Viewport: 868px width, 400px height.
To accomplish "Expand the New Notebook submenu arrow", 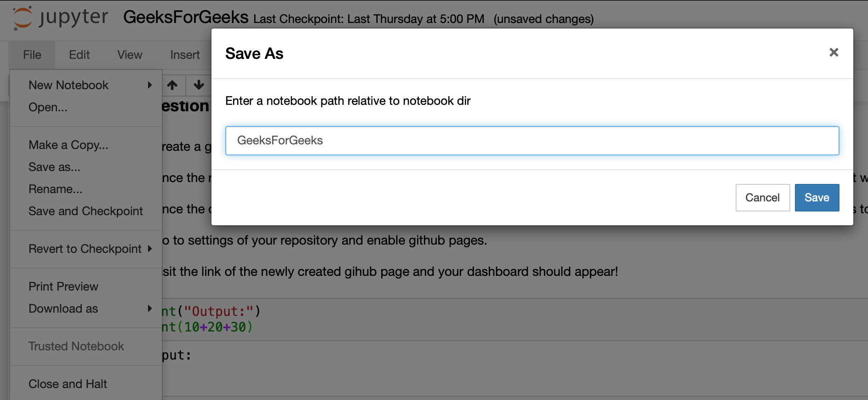I will tap(149, 85).
